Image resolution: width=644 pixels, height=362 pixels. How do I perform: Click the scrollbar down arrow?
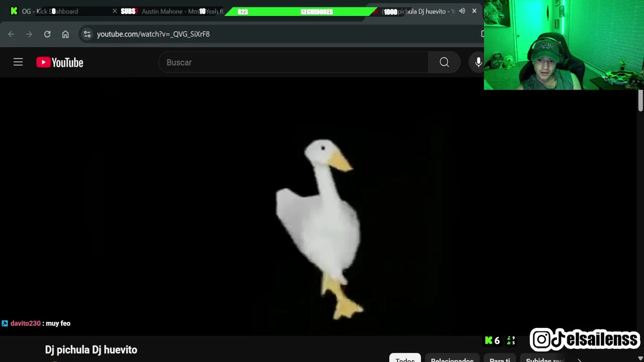click(640, 359)
